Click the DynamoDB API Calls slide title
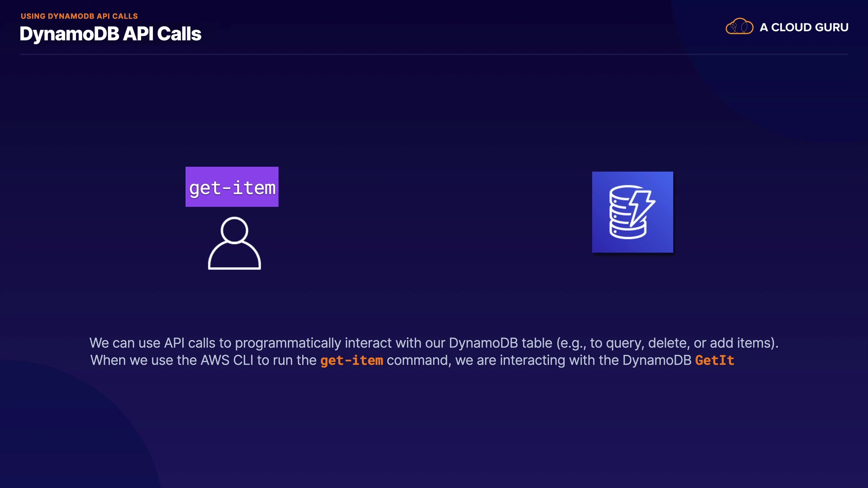This screenshot has height=488, width=868. [x=110, y=34]
